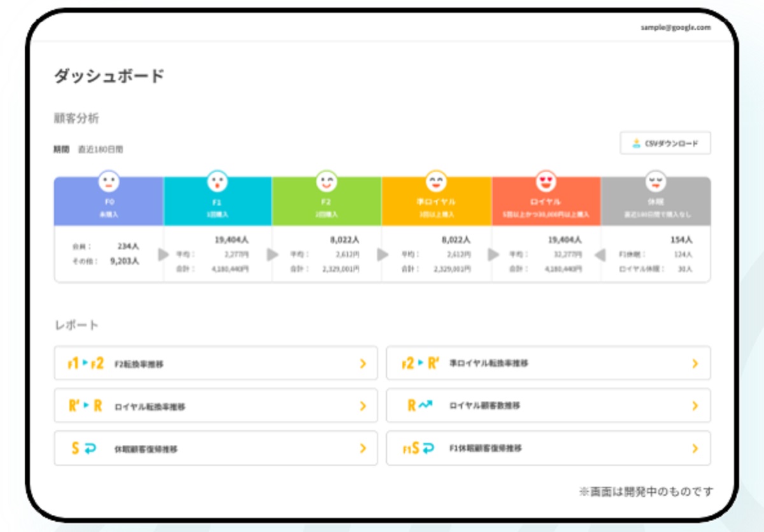Click the F1S return-arrow icon
The width and height of the screenshot is (764, 532).
point(418,449)
